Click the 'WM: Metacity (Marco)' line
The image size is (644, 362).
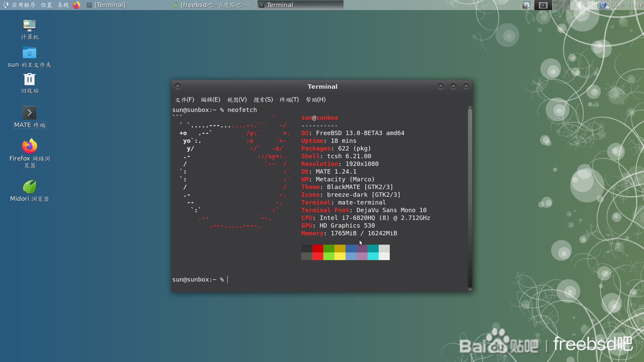pyautogui.click(x=338, y=179)
